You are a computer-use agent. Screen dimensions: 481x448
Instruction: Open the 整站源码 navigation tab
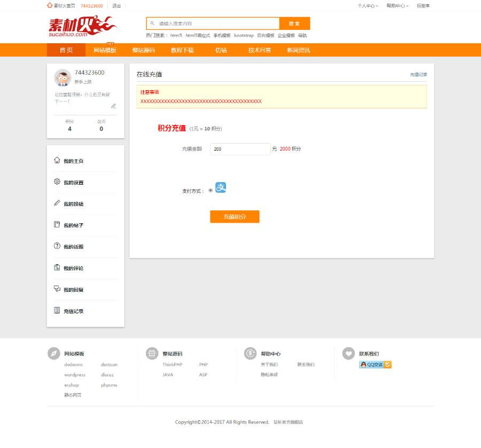144,50
